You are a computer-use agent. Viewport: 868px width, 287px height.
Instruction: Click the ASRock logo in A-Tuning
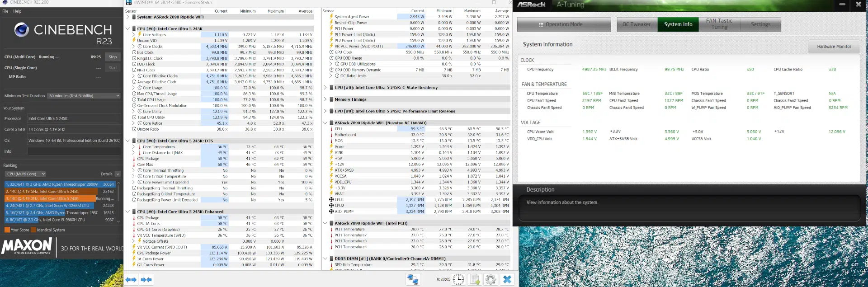click(x=532, y=5)
